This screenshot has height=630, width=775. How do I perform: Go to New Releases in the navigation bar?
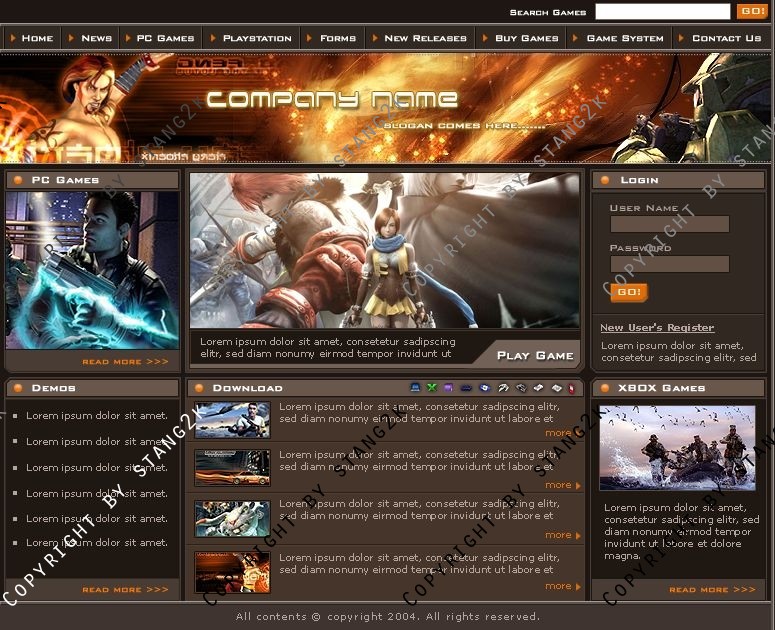(x=425, y=38)
